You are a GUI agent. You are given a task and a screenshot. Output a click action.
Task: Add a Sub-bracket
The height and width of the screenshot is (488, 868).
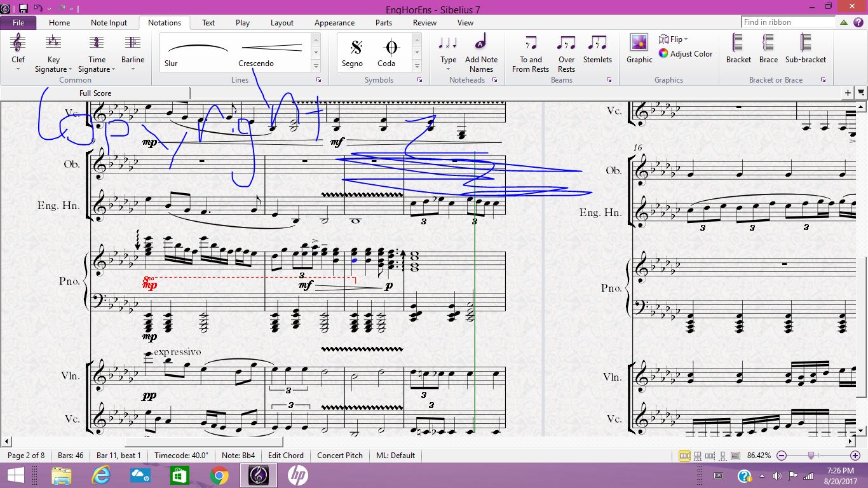pos(806,50)
